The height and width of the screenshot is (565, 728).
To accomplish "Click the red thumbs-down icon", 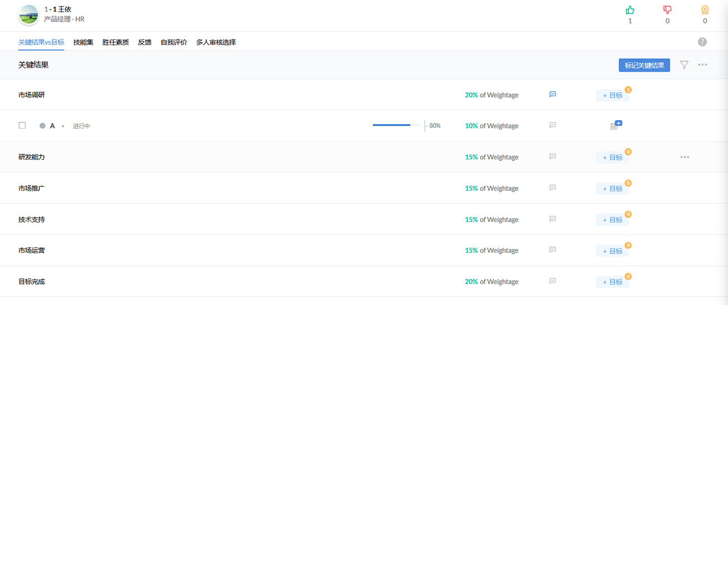I will (x=667, y=10).
